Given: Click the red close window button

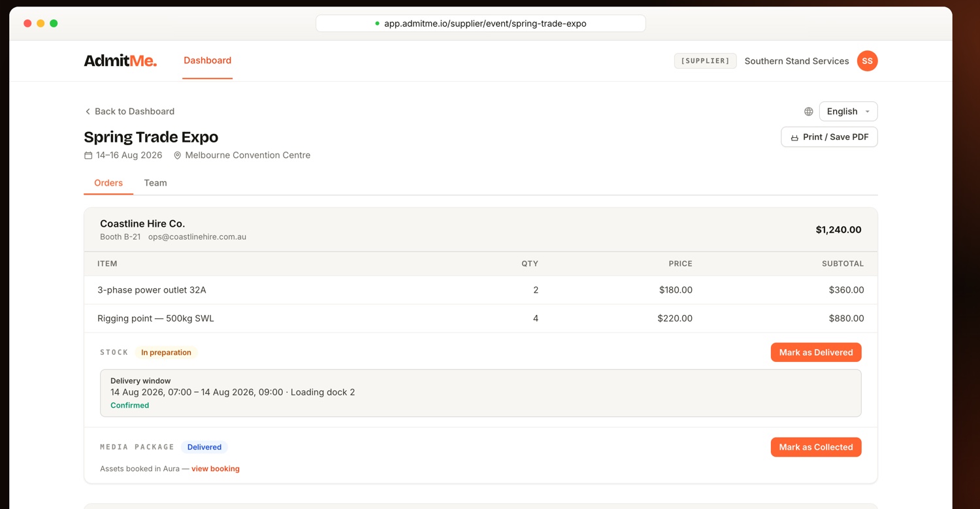Looking at the screenshot, I should click(27, 24).
